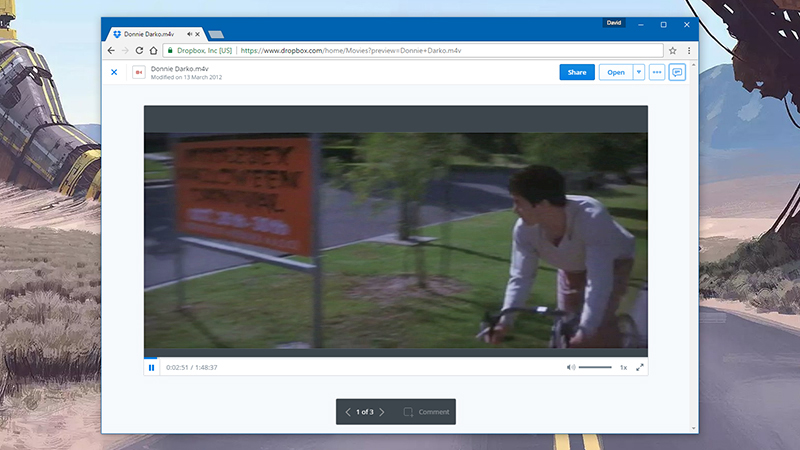Open a new browser tab

coord(216,35)
